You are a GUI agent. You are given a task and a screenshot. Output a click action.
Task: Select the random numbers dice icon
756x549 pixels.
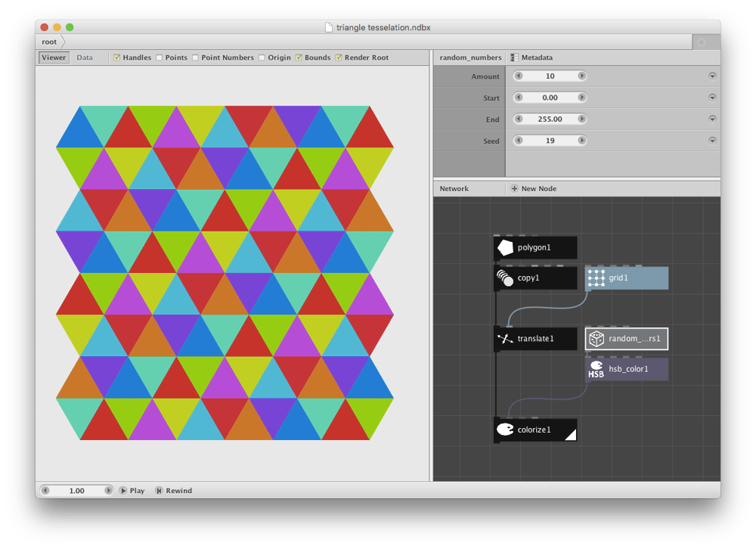coord(596,339)
